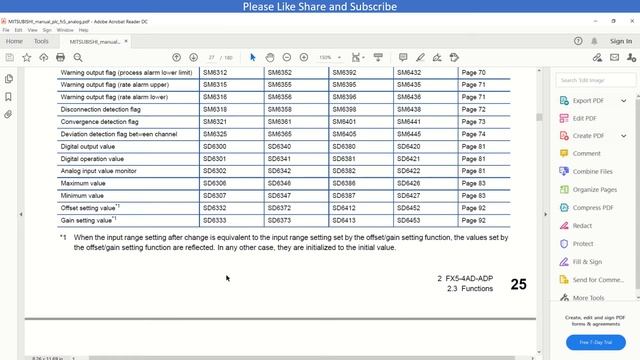Open bookmarks panel in left sidebar

[x=9, y=97]
